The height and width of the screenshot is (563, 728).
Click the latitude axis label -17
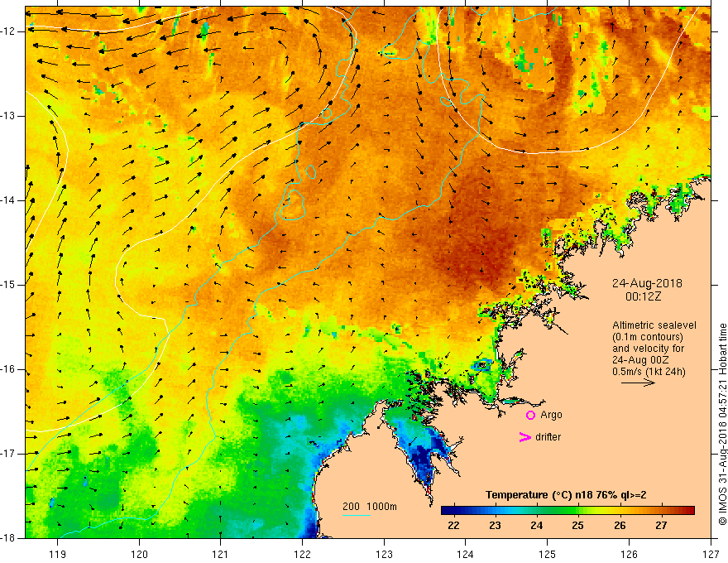click(8, 454)
